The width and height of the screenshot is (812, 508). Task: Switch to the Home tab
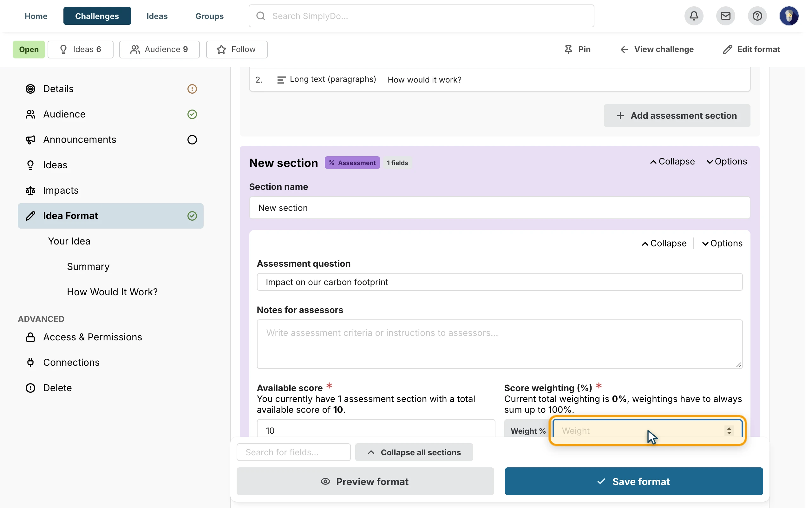tap(36, 16)
